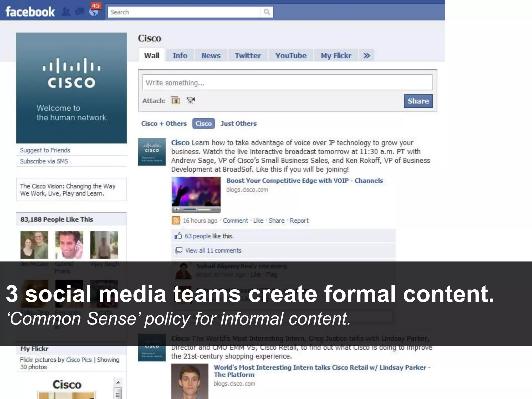This screenshot has height=399, width=532.
Task: Click the Share button on the composer
Action: [418, 101]
